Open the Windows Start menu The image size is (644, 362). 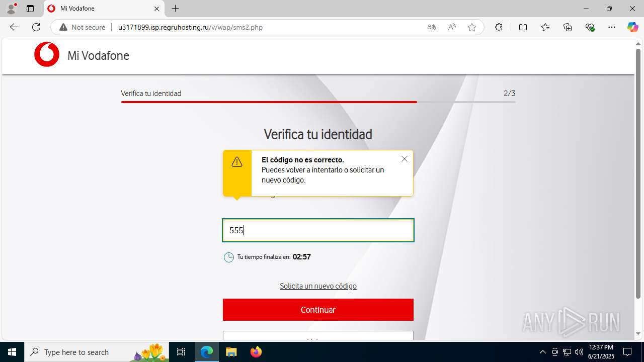[12, 352]
